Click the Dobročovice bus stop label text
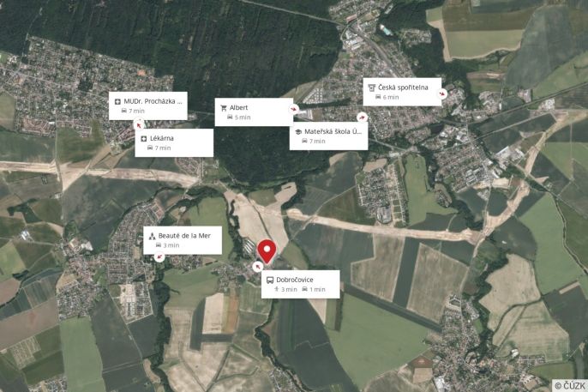Screen dimensions: 588x392 295,280
